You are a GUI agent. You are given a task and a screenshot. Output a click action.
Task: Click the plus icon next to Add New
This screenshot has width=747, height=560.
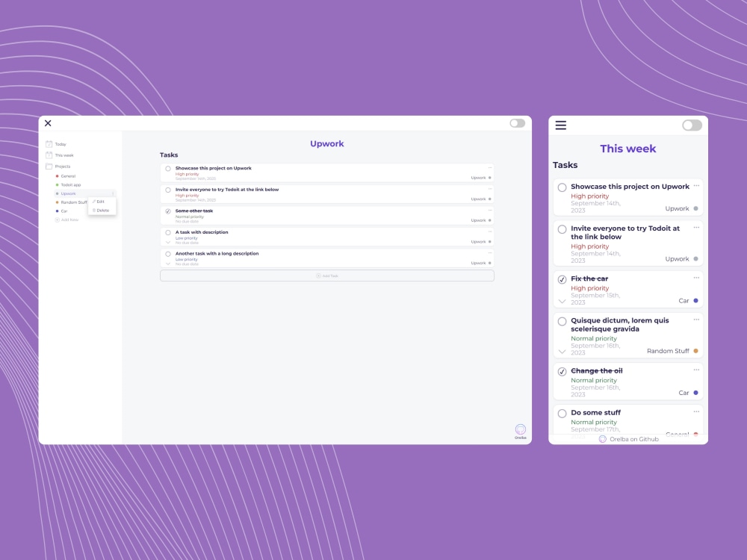coord(58,220)
